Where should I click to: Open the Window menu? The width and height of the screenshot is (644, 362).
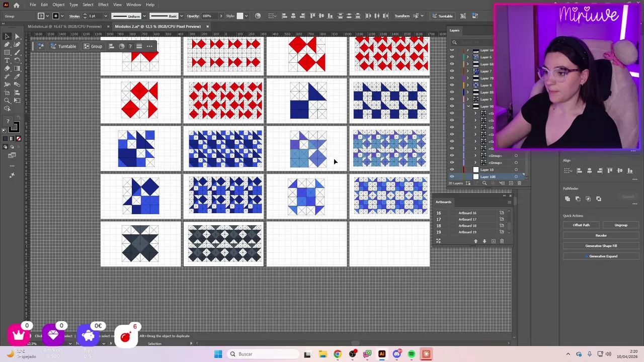pos(133,5)
